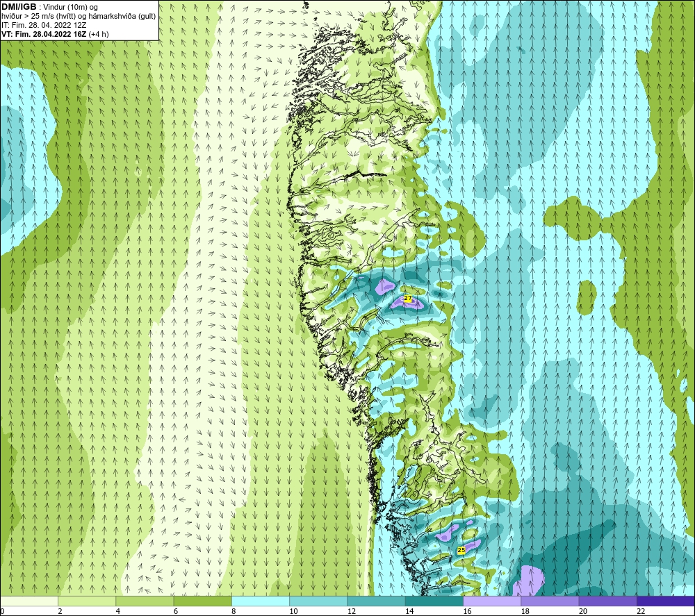Screen dimensions: 695x616
Task: Click the 'VT: Fim. 28.04.2022 16Z' line
Action: pyautogui.click(x=44, y=34)
